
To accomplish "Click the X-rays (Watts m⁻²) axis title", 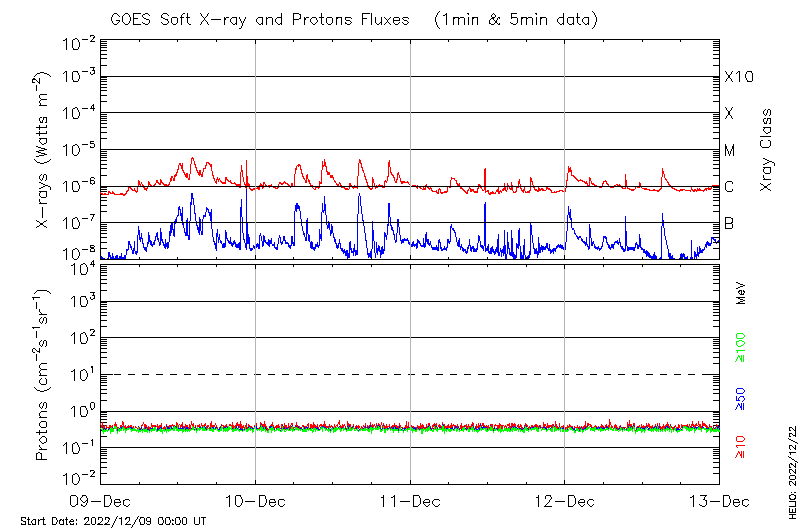I will 45,150.
